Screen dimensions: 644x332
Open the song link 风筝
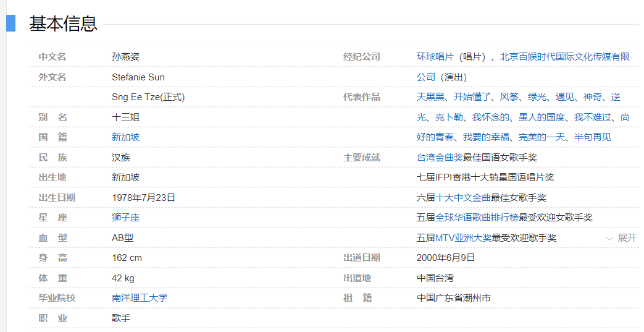(509, 96)
